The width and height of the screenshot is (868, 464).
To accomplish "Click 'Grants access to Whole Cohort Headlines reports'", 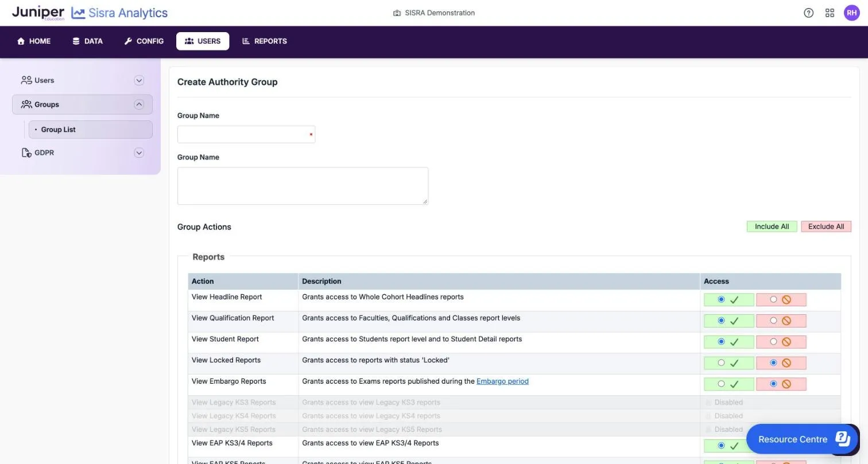I will (383, 297).
